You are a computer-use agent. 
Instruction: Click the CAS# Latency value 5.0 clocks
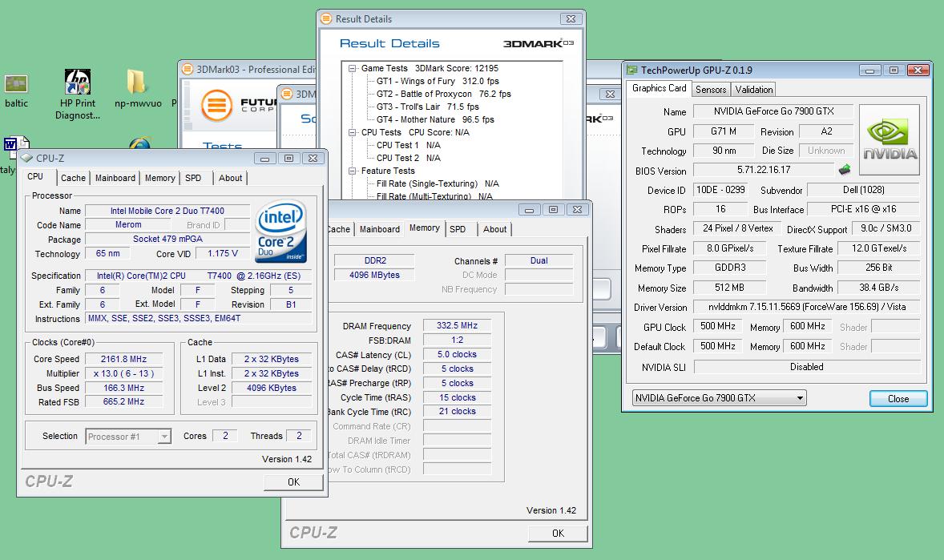coord(457,355)
